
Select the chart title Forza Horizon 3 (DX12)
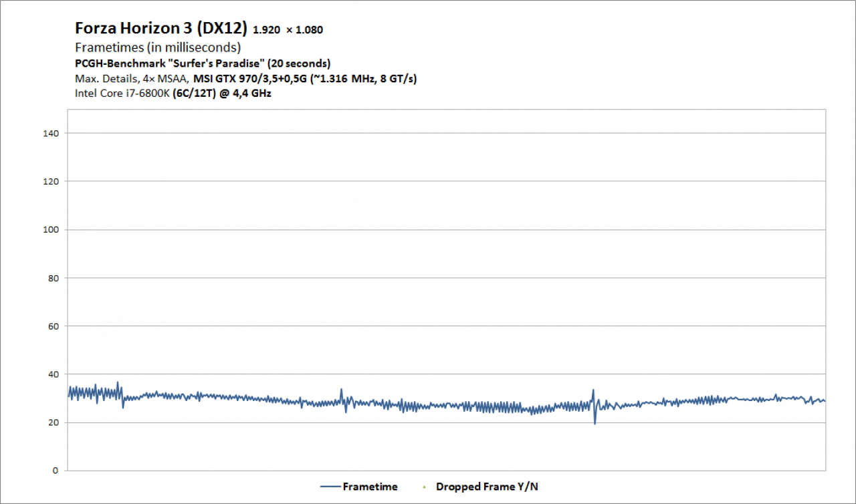(161, 28)
